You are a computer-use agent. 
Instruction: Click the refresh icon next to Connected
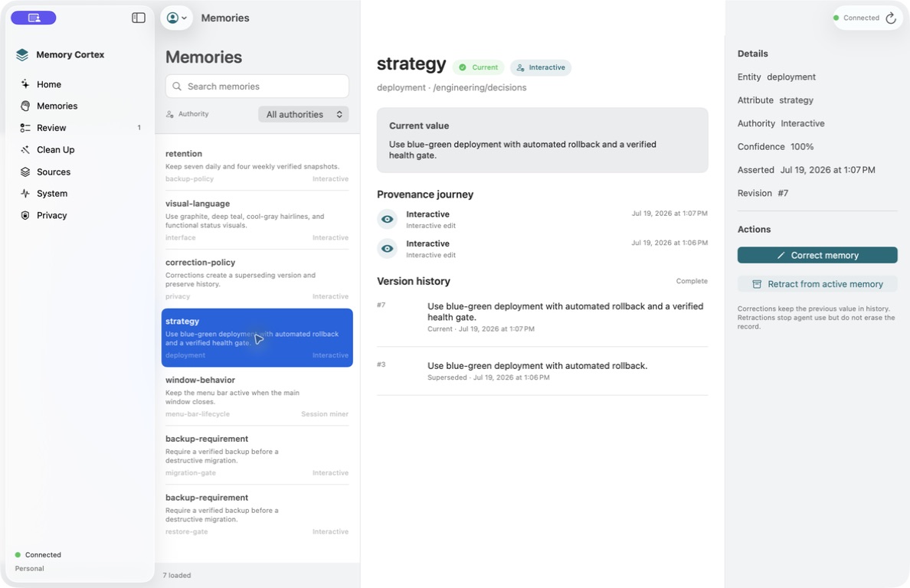click(x=891, y=18)
